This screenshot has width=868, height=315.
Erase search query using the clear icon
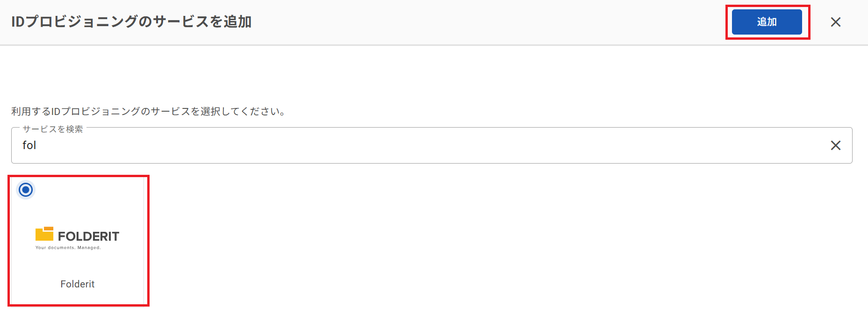(836, 145)
